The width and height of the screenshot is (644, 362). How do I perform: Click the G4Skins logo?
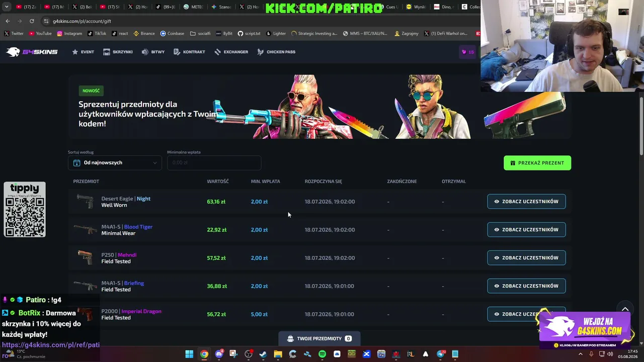click(32, 52)
